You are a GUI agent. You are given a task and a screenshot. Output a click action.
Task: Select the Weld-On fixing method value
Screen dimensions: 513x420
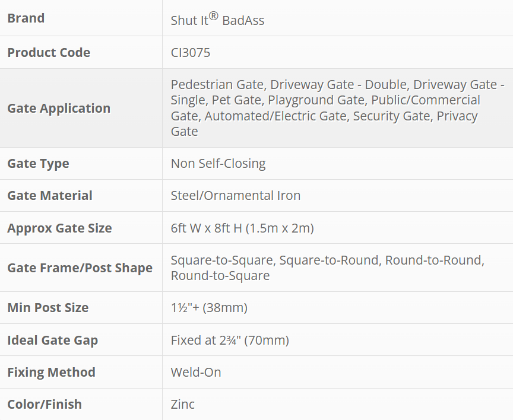tap(196, 373)
